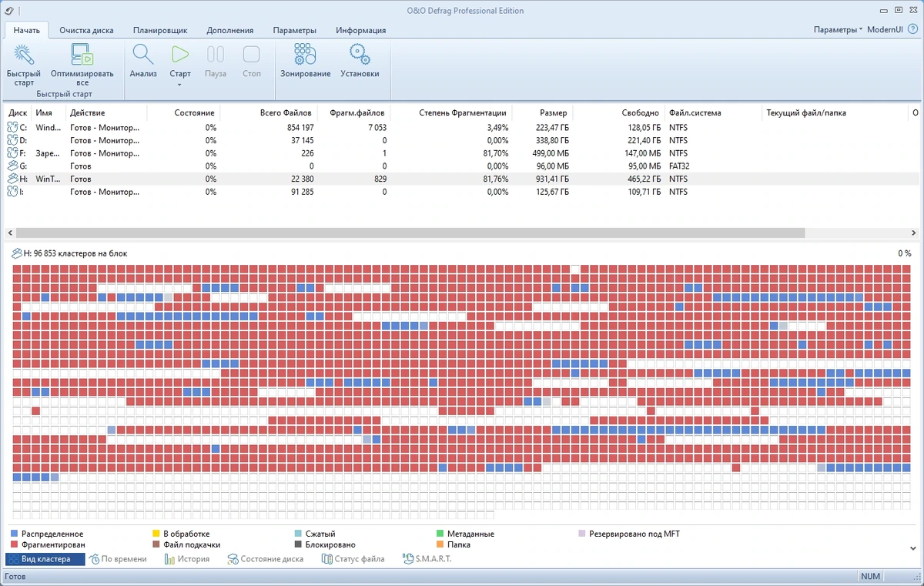Switch to the Вид кластера view tab
The width and height of the screenshot is (924, 586).
pyautogui.click(x=45, y=559)
